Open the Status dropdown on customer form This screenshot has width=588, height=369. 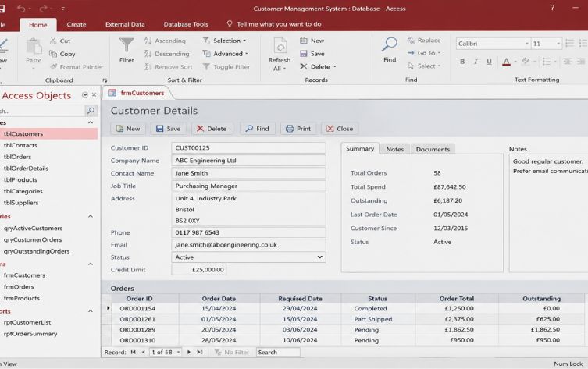[319, 257]
